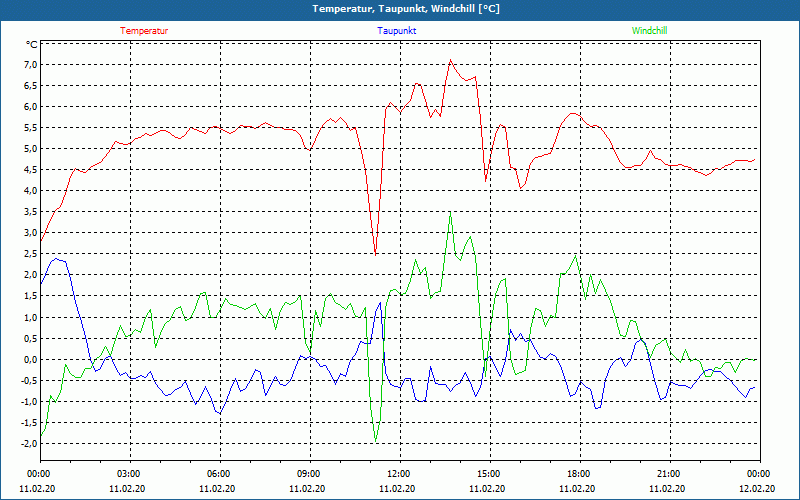Click the green Windchill legend label
Image resolution: width=800 pixels, height=500 pixels.
[649, 31]
